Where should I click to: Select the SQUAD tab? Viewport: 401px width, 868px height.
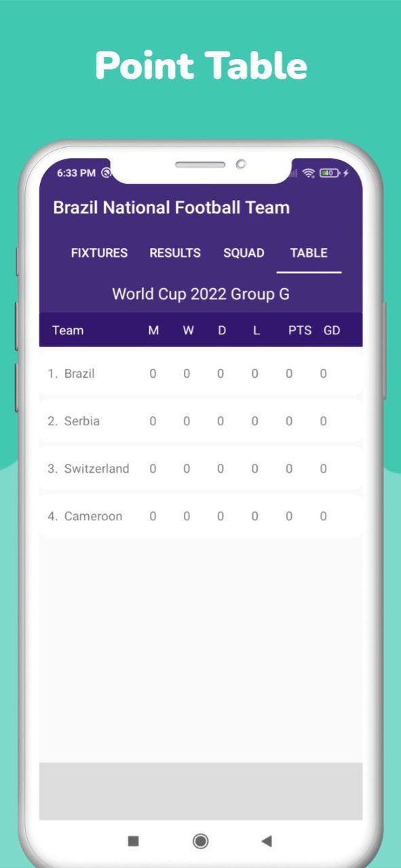(x=244, y=253)
